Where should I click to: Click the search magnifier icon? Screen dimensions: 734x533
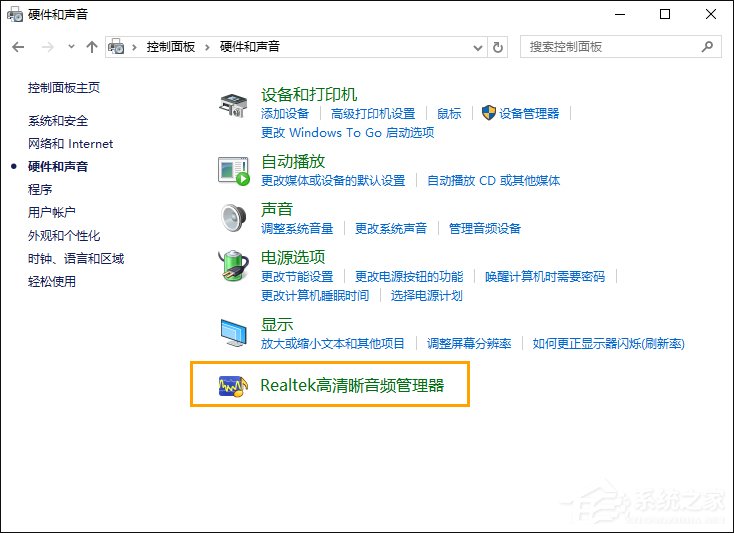click(x=707, y=47)
